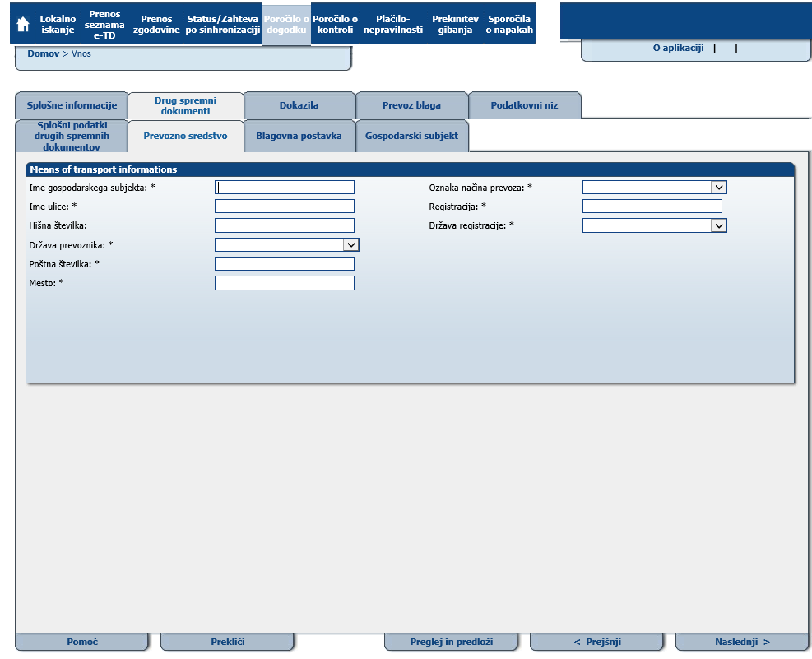
Task: Open the Dokazila tab
Action: pyautogui.click(x=299, y=106)
